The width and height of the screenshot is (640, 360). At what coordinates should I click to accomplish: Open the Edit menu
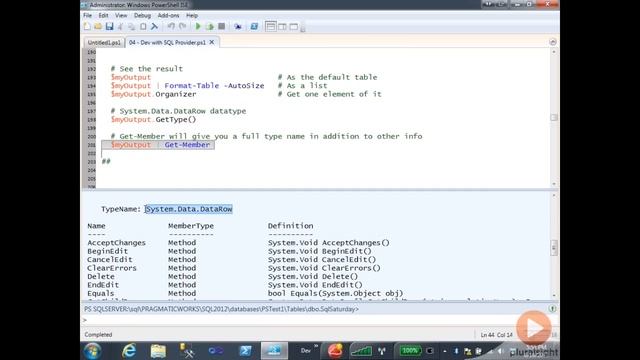click(x=103, y=16)
